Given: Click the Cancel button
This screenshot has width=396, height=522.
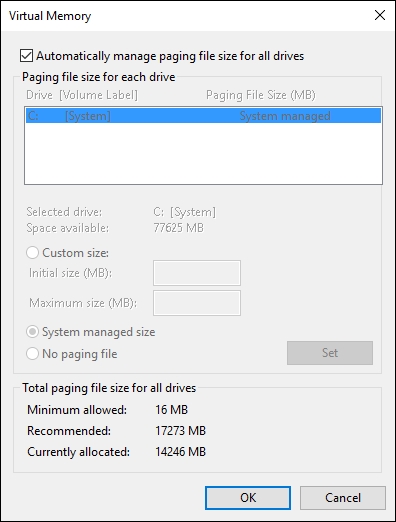Looking at the screenshot, I should pyautogui.click(x=343, y=498).
